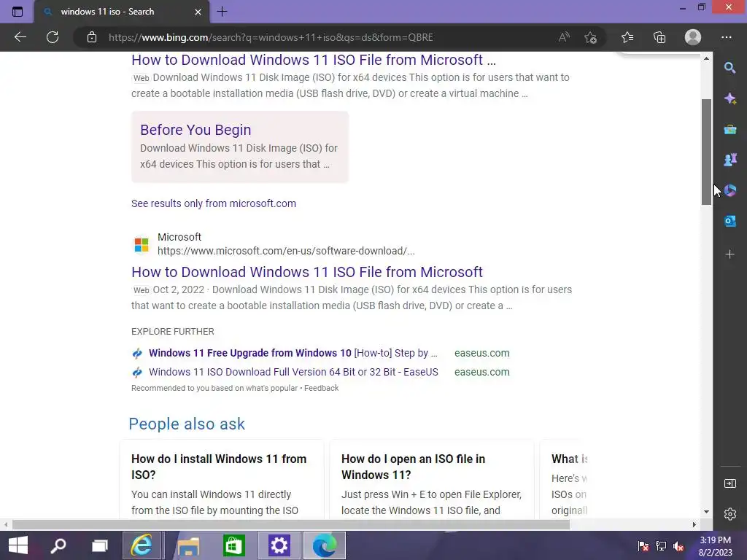747x560 pixels.
Task: Open sidebar Outlook icon
Action: [x=729, y=221]
